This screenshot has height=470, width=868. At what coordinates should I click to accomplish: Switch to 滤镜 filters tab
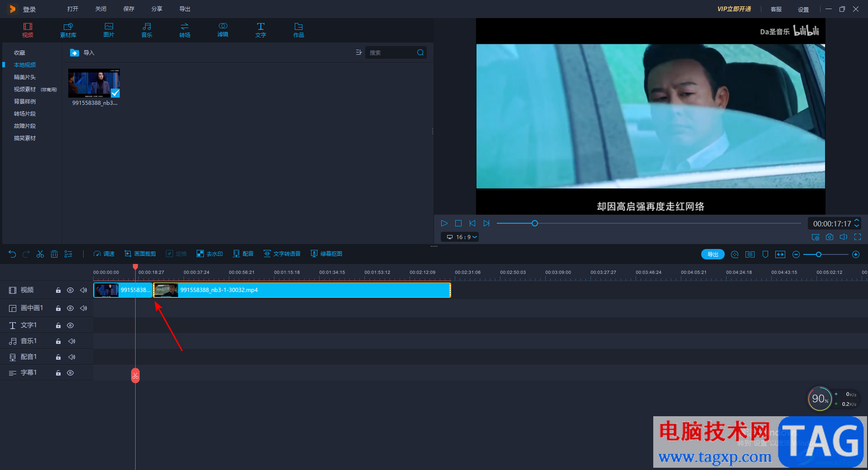(x=223, y=30)
